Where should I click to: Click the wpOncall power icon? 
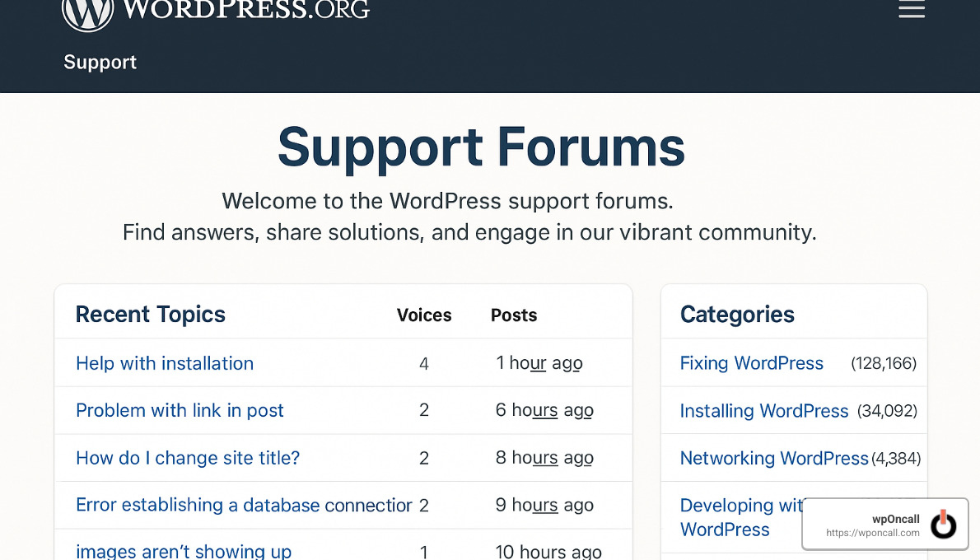click(x=944, y=524)
